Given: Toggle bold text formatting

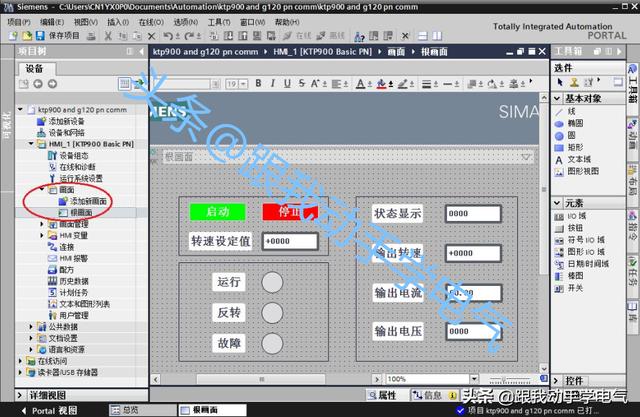Looking at the screenshot, I should coord(258,84).
